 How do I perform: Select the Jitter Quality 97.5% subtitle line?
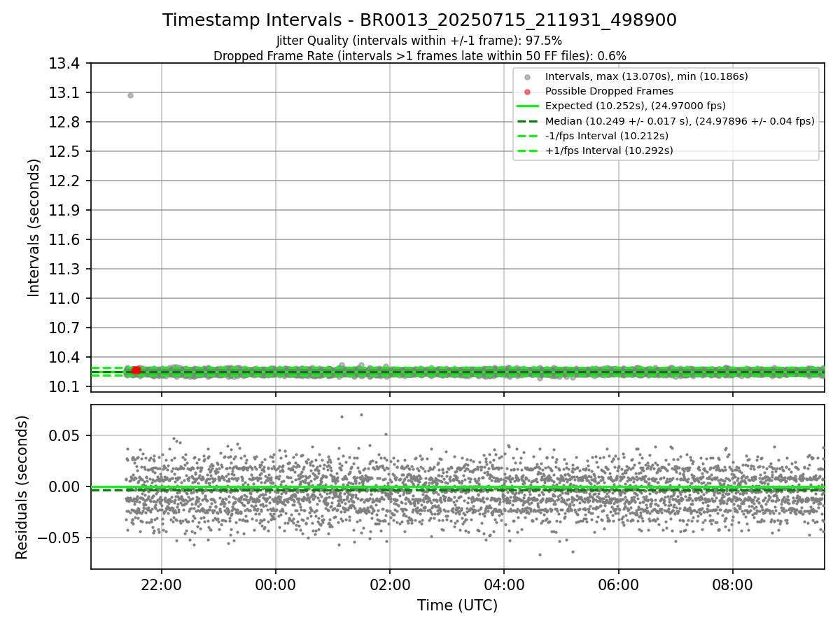click(x=419, y=41)
